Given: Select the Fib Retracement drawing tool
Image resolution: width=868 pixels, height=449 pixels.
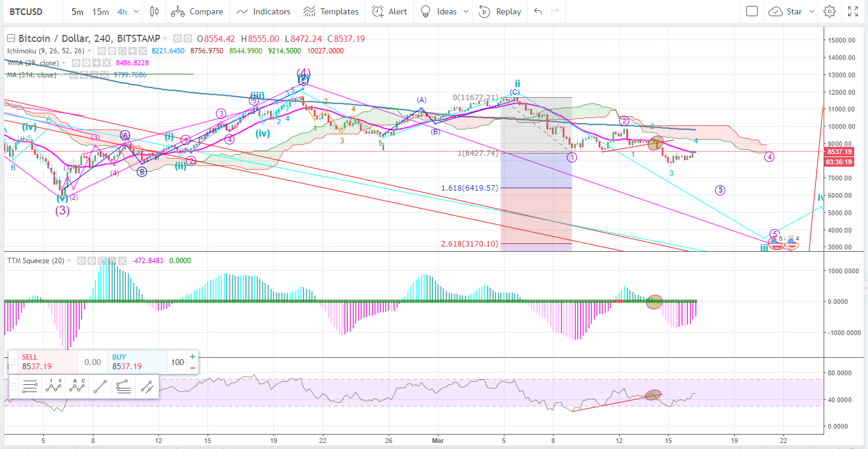Looking at the screenshot, I should (30, 387).
